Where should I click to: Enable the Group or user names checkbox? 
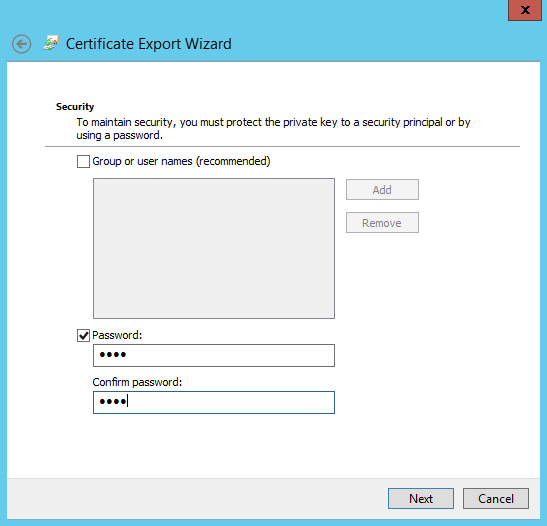coord(83,161)
